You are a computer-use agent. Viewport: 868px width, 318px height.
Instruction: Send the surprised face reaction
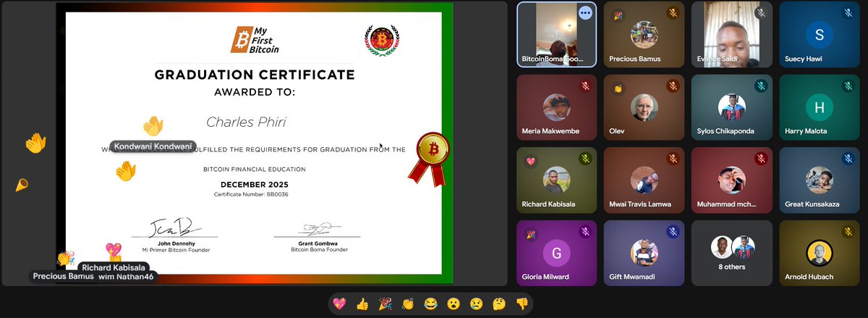pyautogui.click(x=454, y=304)
